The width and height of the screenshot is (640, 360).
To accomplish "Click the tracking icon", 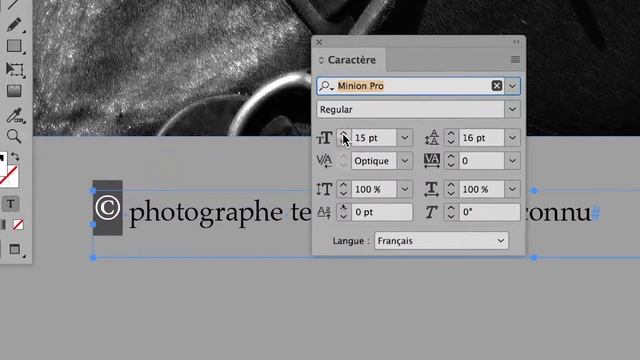I will [x=432, y=161].
